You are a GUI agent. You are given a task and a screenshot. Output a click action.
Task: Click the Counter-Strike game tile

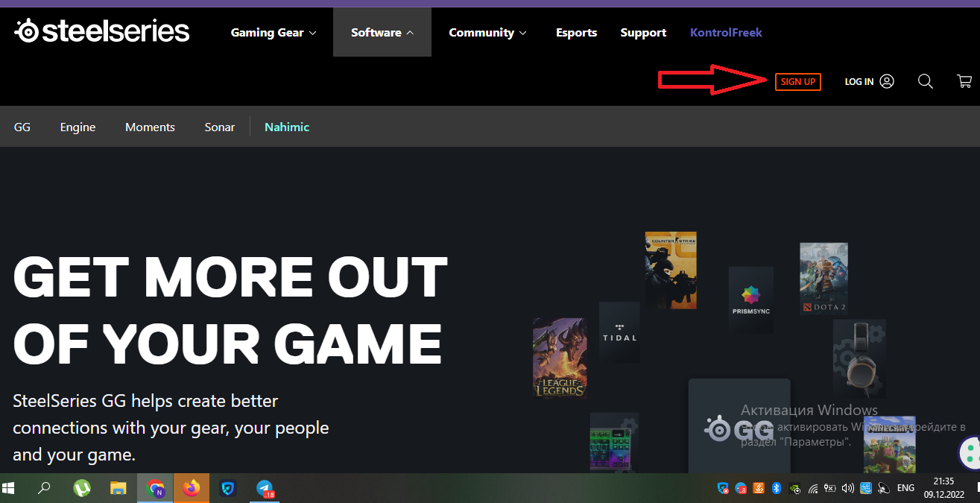[x=671, y=270]
